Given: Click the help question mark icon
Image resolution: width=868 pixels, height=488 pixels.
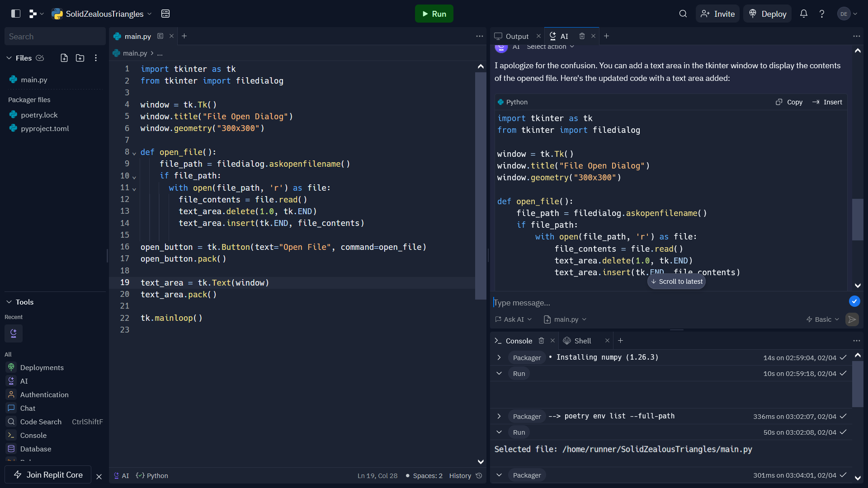Looking at the screenshot, I should coord(822,14).
